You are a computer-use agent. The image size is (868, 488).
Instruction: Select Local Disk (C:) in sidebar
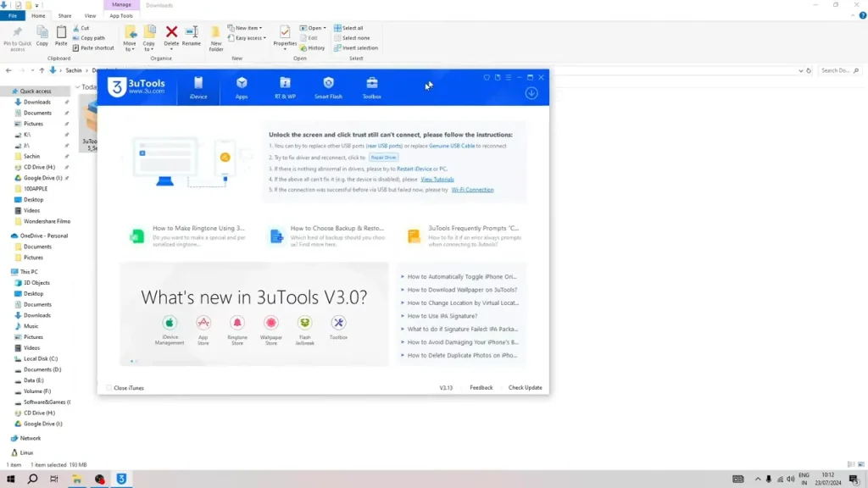41,358
